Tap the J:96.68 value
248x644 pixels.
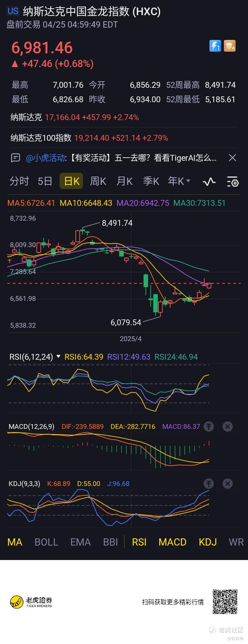coord(118,484)
